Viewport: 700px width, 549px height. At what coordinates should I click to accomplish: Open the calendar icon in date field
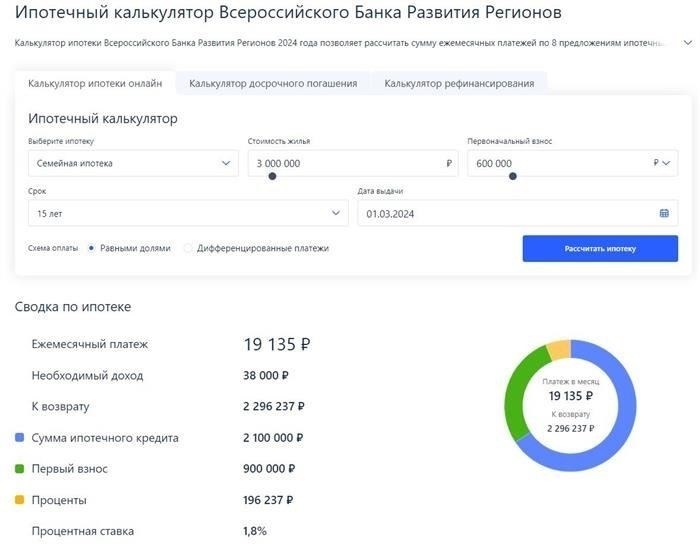(x=664, y=213)
